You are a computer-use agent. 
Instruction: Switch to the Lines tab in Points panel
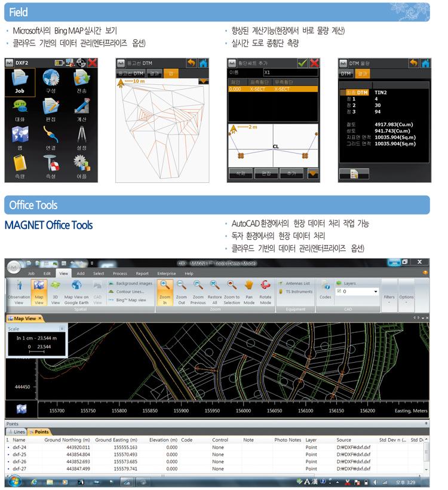click(x=17, y=431)
